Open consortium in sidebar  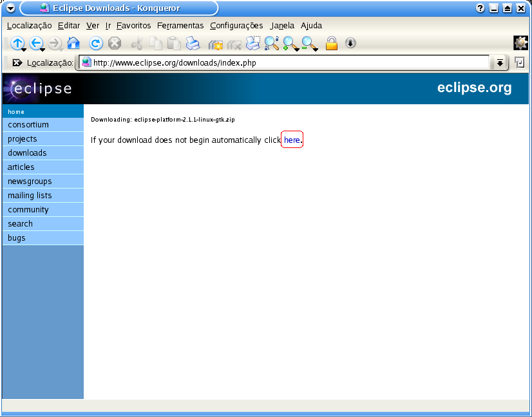pyautogui.click(x=43, y=125)
